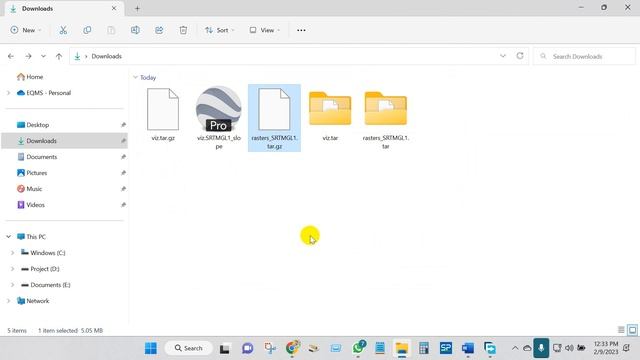
Task: Expand the Windows (C:) drive
Action: click(13, 253)
